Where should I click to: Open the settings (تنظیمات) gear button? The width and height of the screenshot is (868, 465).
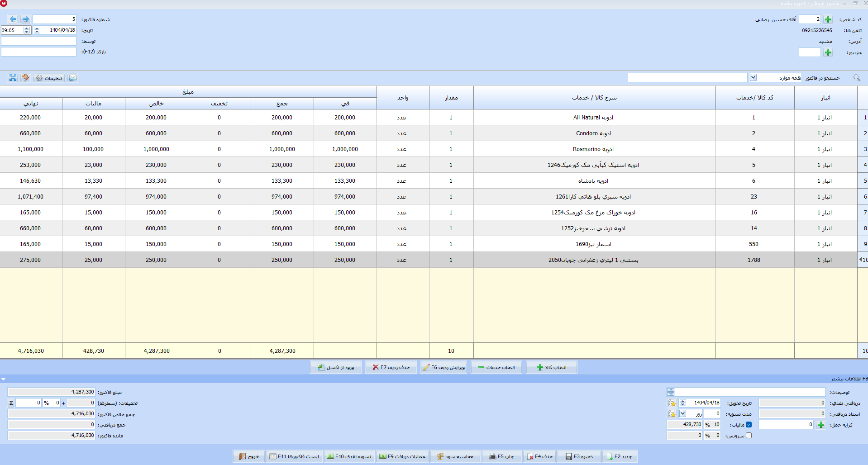tap(49, 78)
